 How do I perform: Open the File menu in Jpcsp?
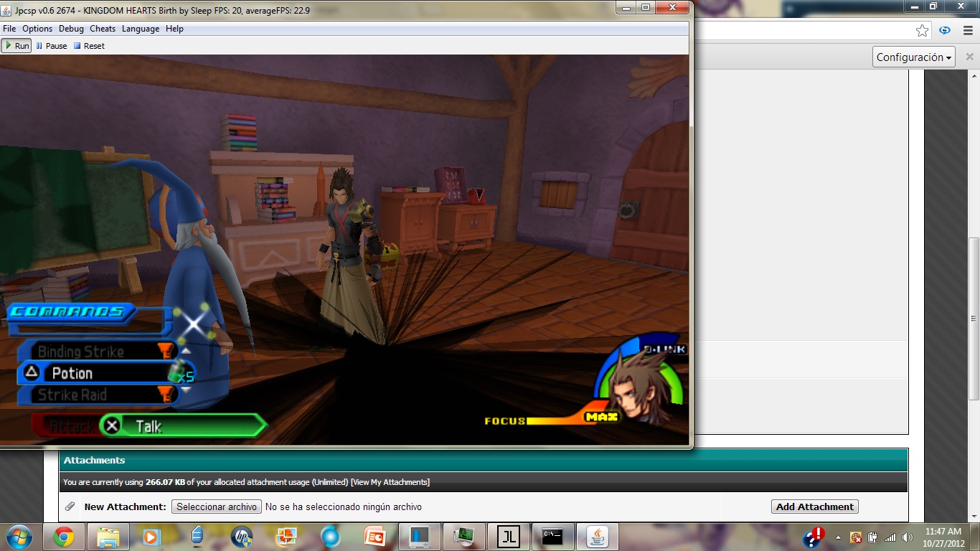(9, 29)
